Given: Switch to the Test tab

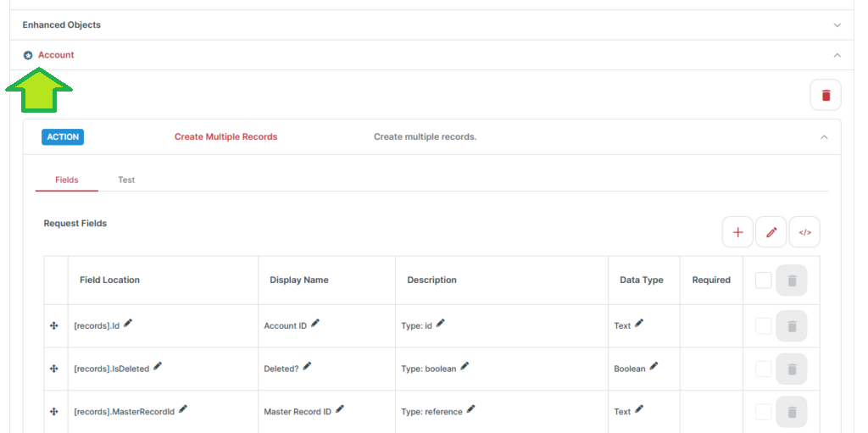Looking at the screenshot, I should click(x=126, y=180).
